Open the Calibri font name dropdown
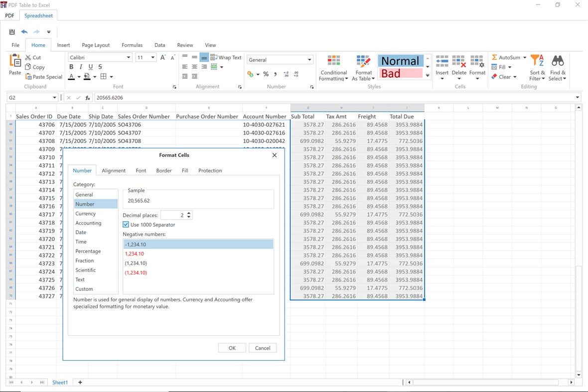This screenshot has width=588, height=392. pyautogui.click(x=128, y=57)
